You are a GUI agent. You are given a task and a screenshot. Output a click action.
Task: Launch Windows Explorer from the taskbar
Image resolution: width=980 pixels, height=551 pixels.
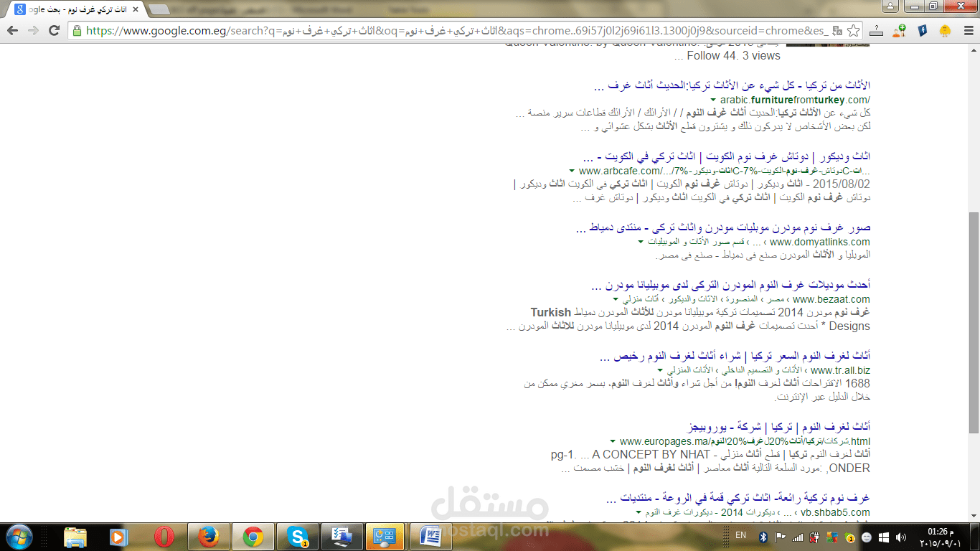pyautogui.click(x=75, y=537)
